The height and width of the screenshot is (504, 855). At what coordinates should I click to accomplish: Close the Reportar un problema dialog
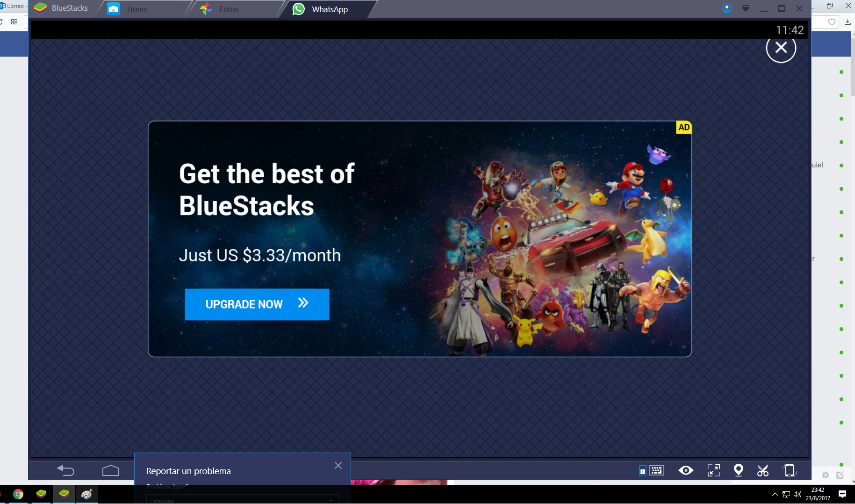(x=338, y=466)
